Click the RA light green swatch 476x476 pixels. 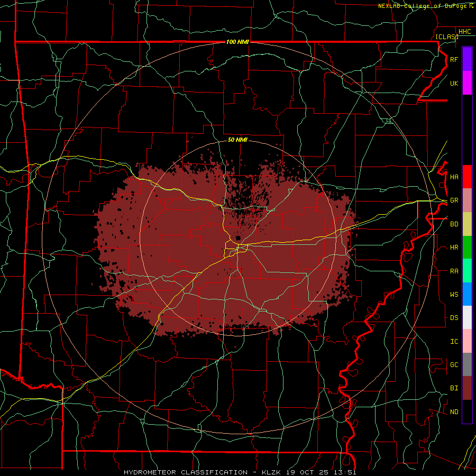(x=467, y=271)
